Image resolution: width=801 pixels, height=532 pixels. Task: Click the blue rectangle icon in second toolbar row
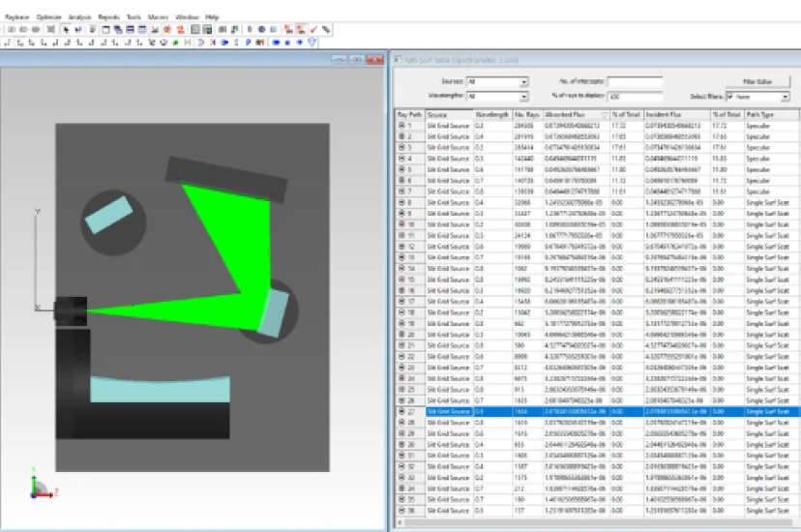click(276, 43)
